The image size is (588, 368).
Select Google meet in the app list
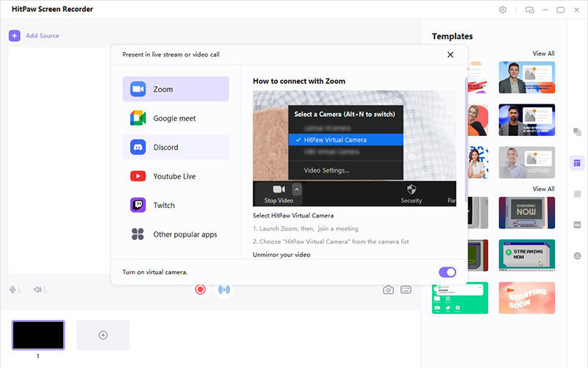tap(176, 118)
